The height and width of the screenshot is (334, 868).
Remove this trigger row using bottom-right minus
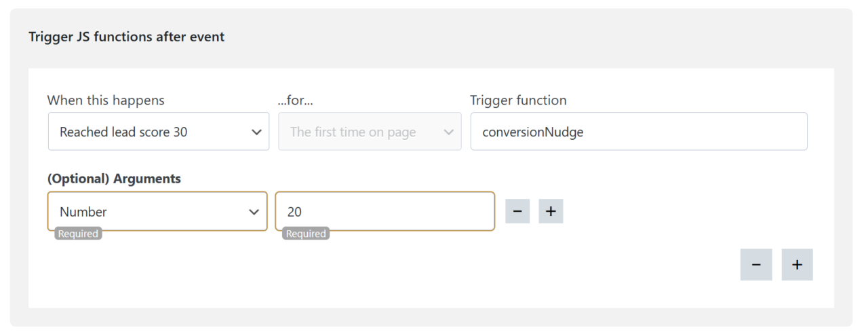[x=756, y=265]
